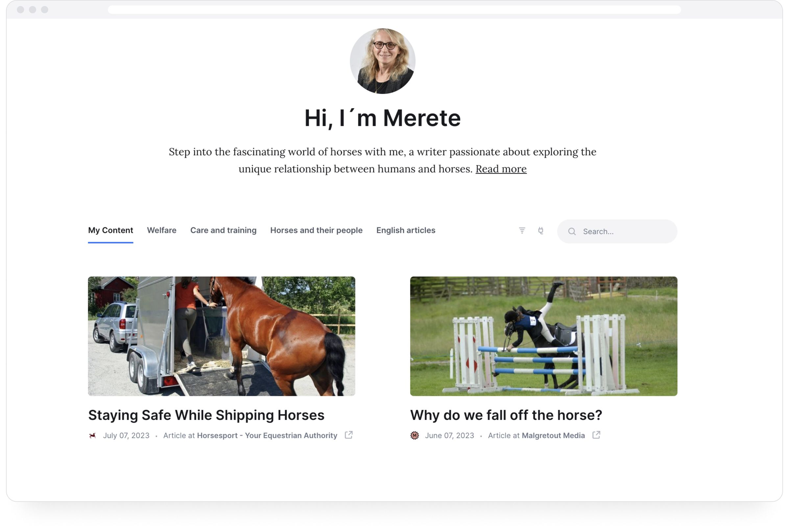
Task: Click the Horsesport source favicon
Action: point(92,435)
